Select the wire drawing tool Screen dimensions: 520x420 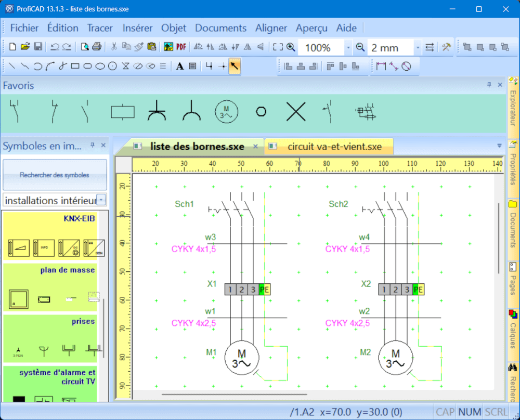pyautogui.click(x=209, y=66)
